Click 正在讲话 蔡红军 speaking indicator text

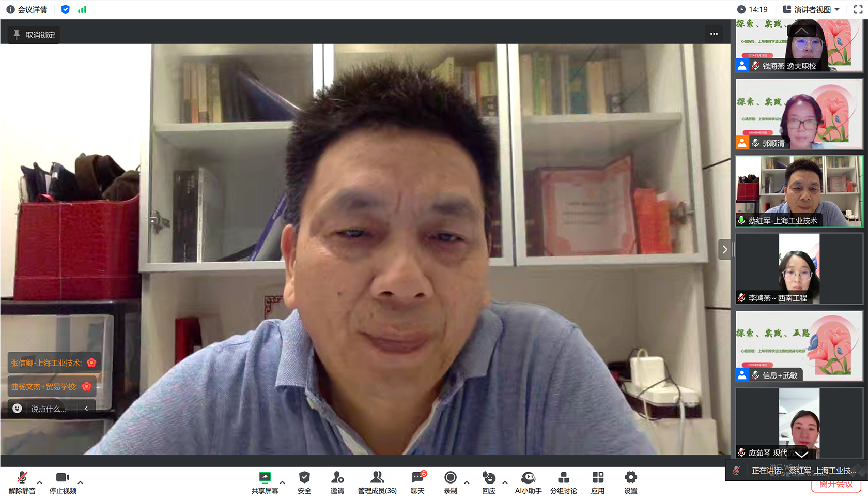tap(804, 470)
